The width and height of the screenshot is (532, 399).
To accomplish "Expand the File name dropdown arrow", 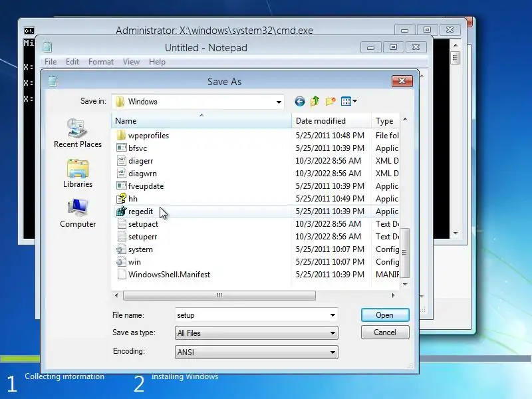I will click(332, 315).
